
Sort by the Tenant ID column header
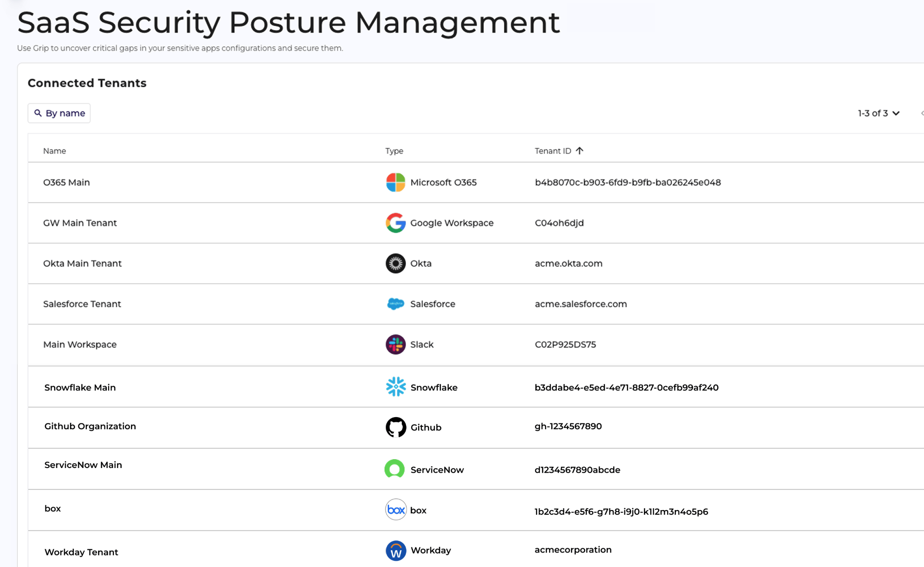pos(553,151)
